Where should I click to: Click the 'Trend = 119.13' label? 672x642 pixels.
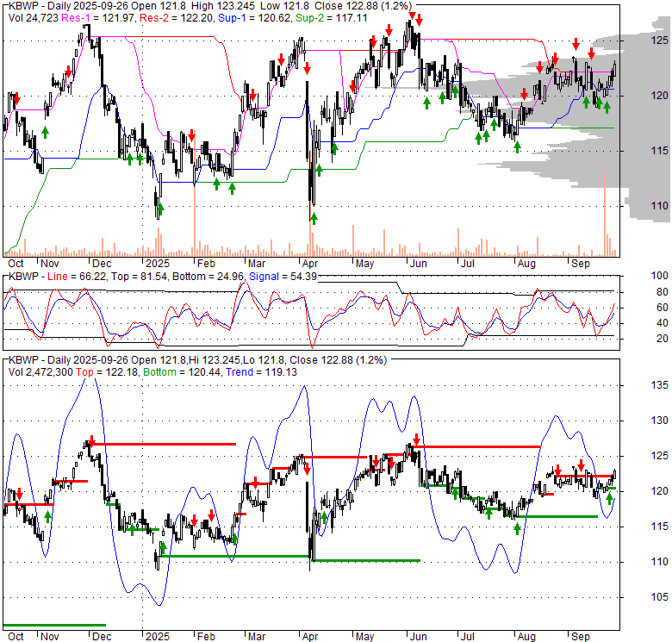[261, 372]
